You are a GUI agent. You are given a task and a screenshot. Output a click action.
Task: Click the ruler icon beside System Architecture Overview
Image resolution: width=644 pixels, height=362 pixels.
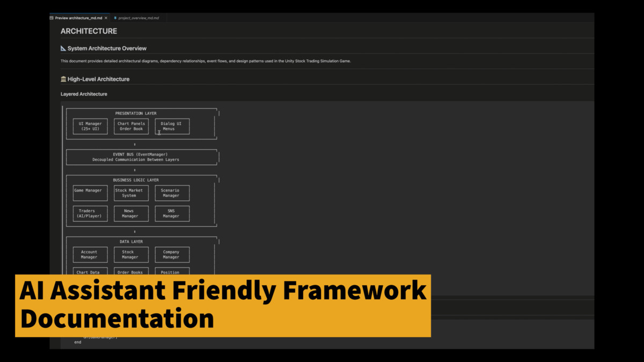[63, 48]
